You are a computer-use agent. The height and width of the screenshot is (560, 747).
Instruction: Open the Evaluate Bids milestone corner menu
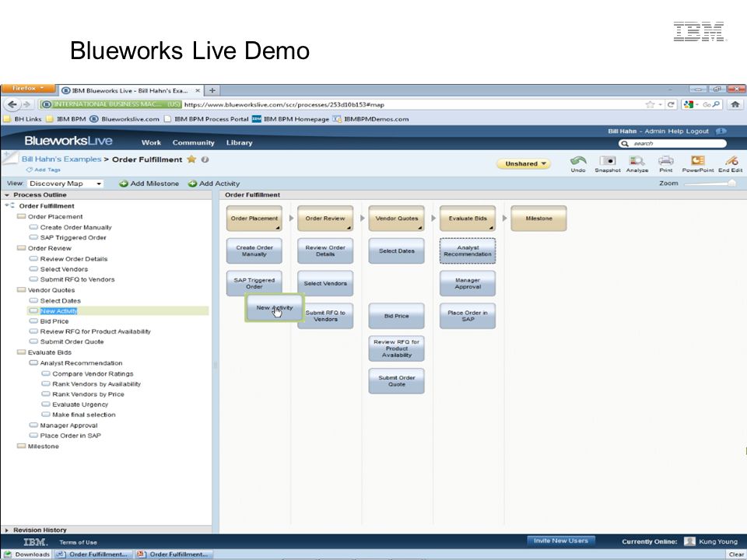[x=491, y=228]
